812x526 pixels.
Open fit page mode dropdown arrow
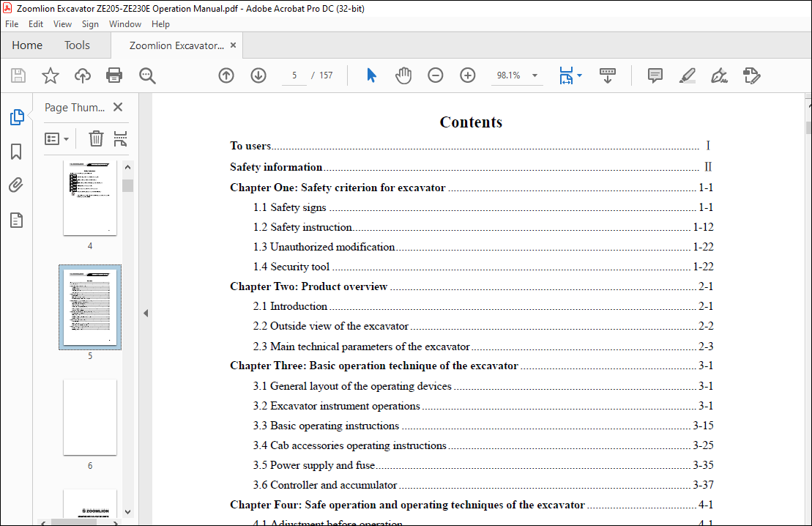tap(579, 75)
